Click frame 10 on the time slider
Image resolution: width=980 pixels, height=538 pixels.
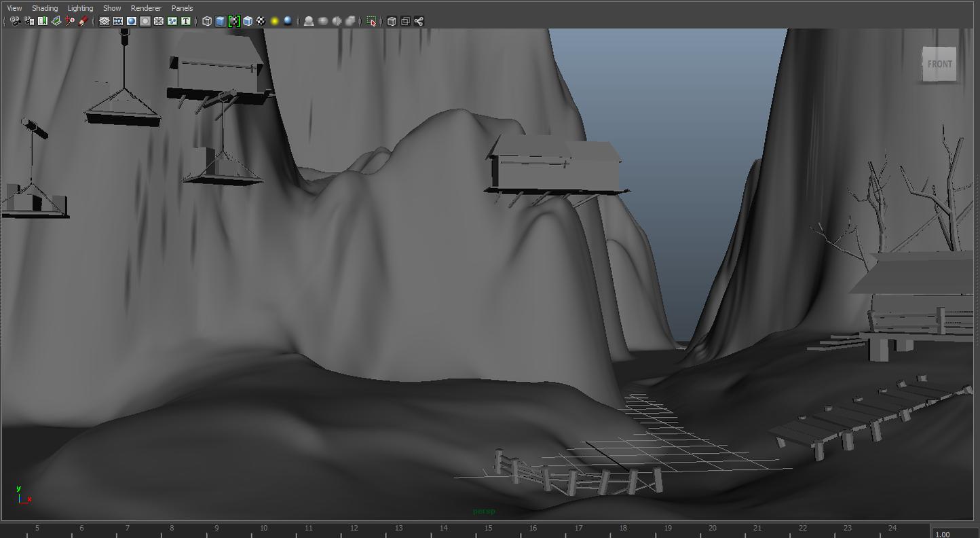tap(263, 529)
